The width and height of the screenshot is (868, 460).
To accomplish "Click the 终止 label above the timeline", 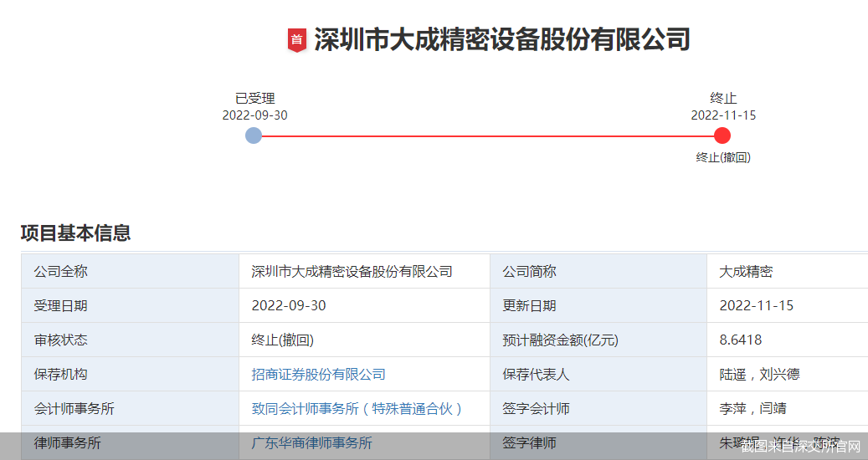I will pyautogui.click(x=723, y=99).
